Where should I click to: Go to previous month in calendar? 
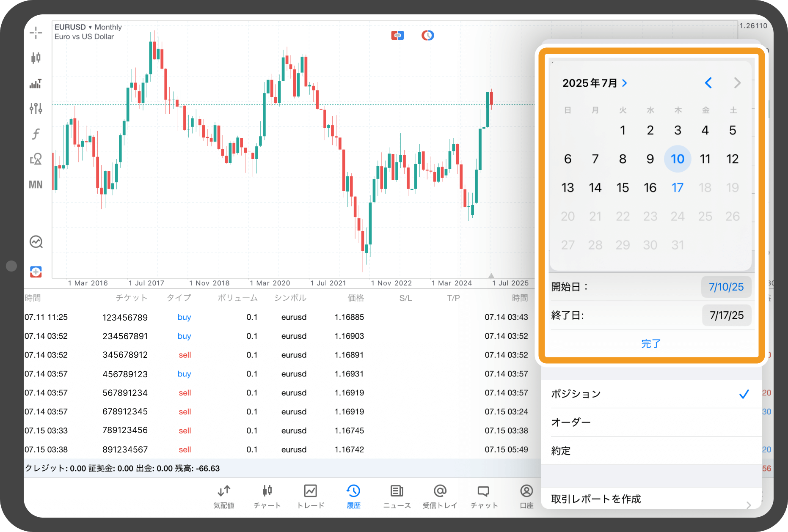(x=708, y=83)
